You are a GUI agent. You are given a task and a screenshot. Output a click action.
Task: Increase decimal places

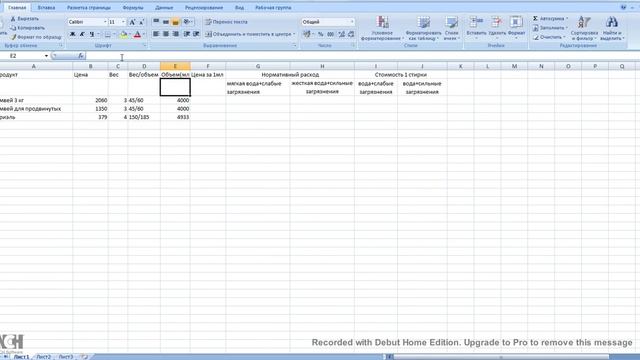342,34
